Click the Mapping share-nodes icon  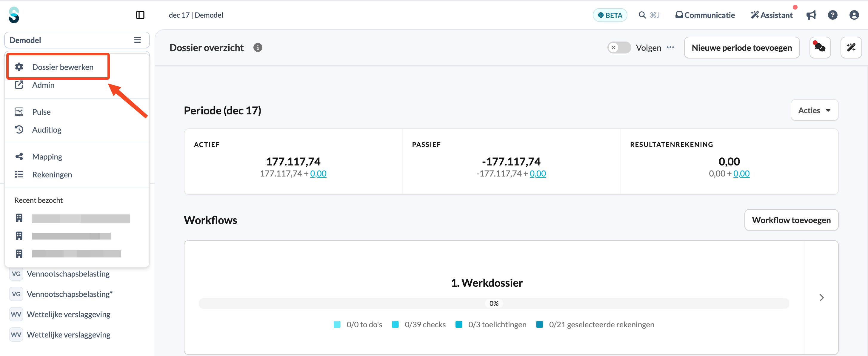(x=19, y=156)
